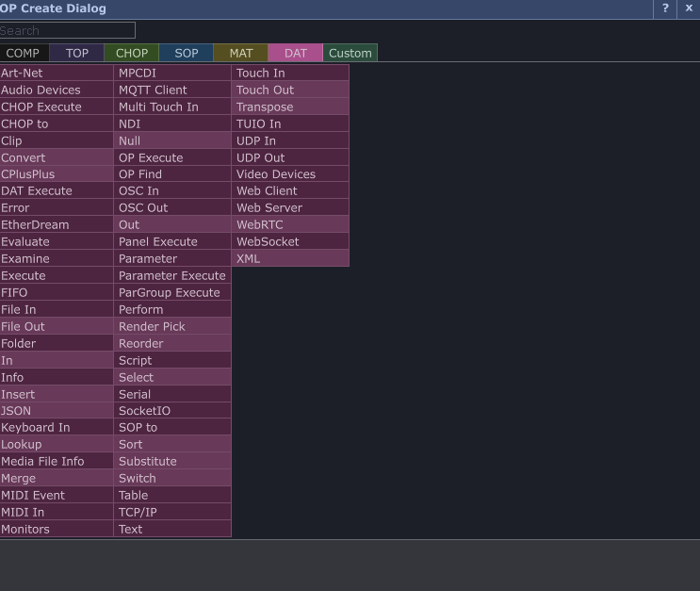The image size is (700, 591).
Task: Choose the Text DAT operator
Action: click(172, 529)
